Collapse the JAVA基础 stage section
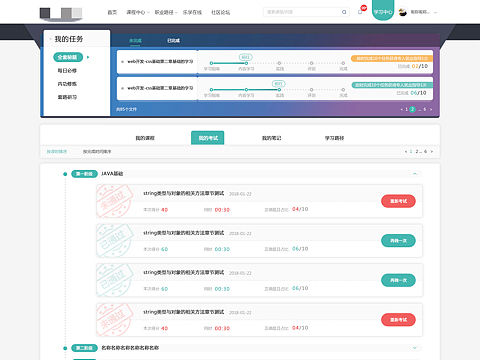This screenshot has width=480, height=360. [x=415, y=174]
